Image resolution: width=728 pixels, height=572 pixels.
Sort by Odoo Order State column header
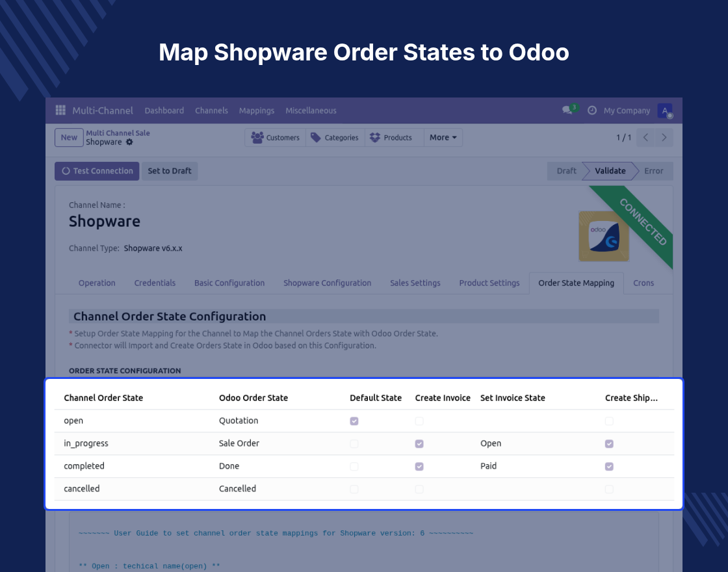(x=253, y=398)
